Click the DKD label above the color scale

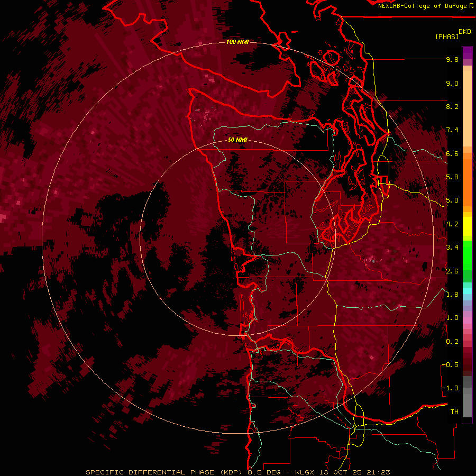464,32
